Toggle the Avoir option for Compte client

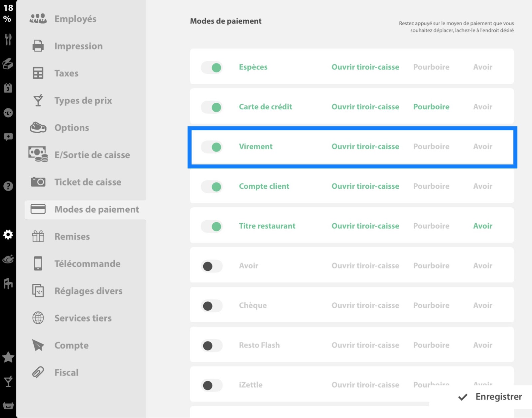[x=483, y=186]
